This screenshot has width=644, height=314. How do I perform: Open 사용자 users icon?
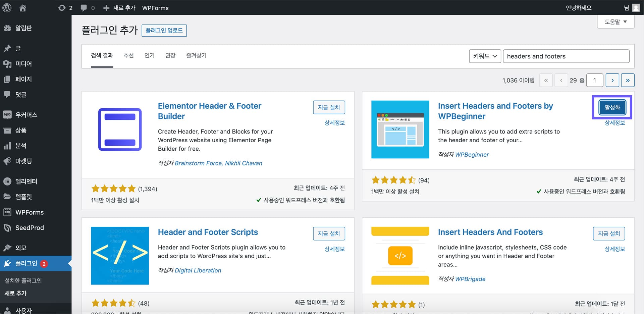point(7,310)
